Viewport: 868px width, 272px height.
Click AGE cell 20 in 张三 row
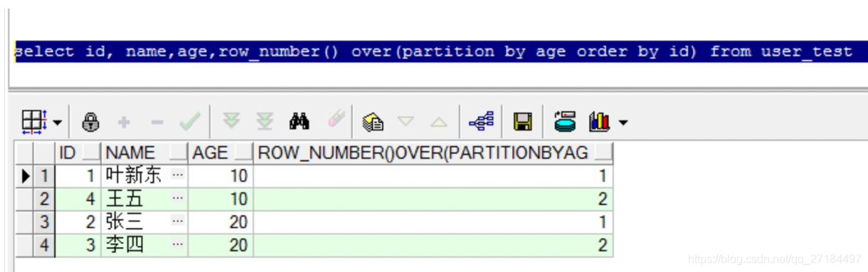pyautogui.click(x=221, y=222)
